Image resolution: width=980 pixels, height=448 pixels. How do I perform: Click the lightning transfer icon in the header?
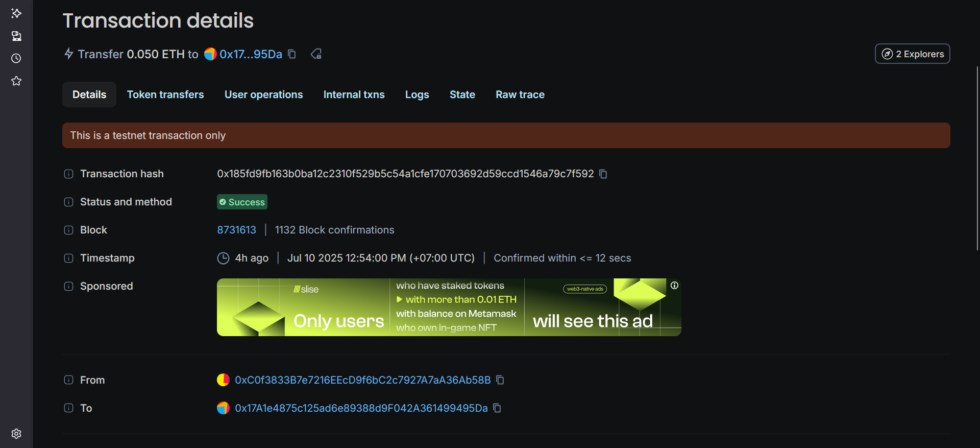point(69,54)
